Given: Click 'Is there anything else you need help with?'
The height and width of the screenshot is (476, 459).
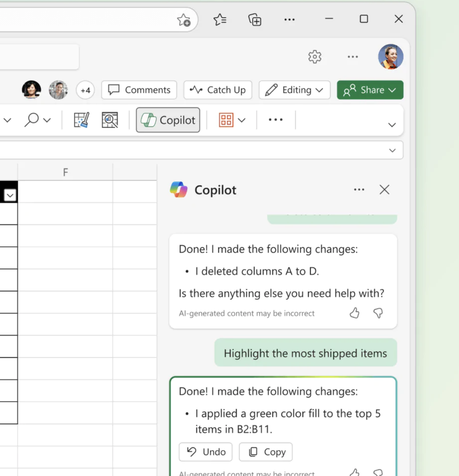Looking at the screenshot, I should (x=281, y=293).
